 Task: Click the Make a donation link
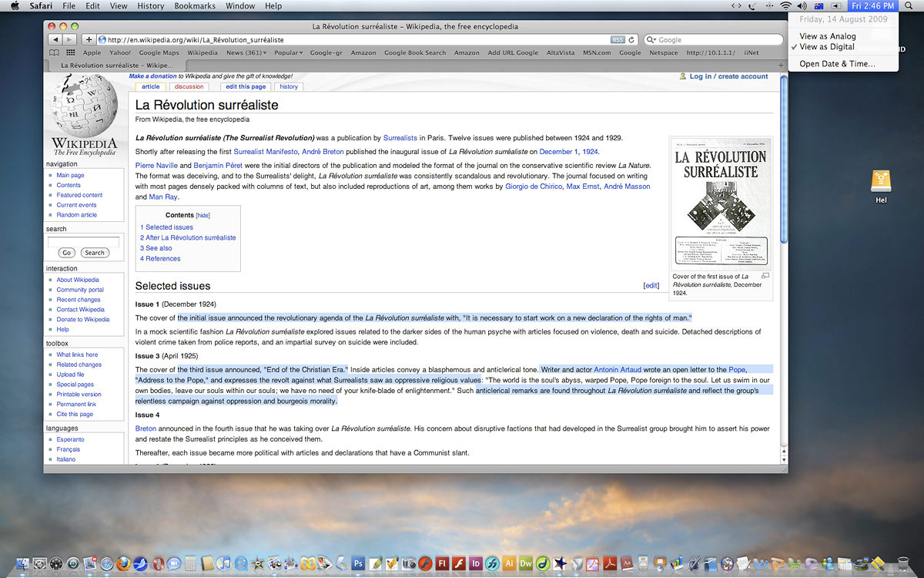[152, 76]
